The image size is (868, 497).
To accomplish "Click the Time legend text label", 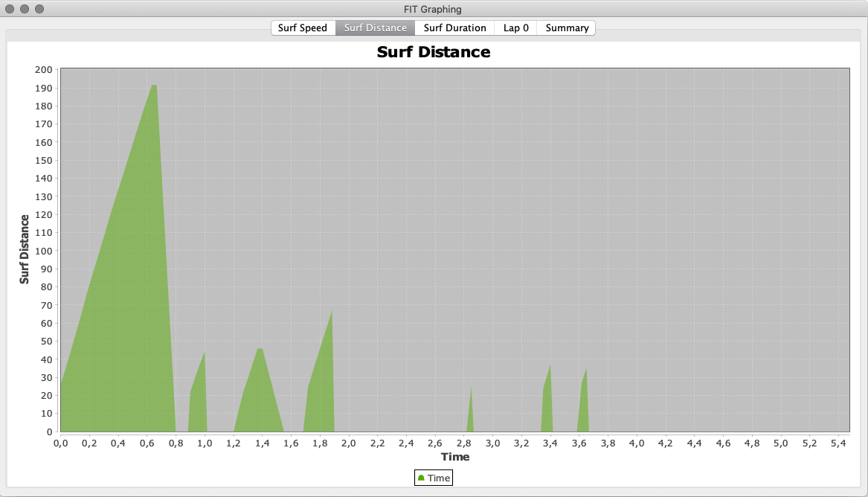I will coord(439,478).
